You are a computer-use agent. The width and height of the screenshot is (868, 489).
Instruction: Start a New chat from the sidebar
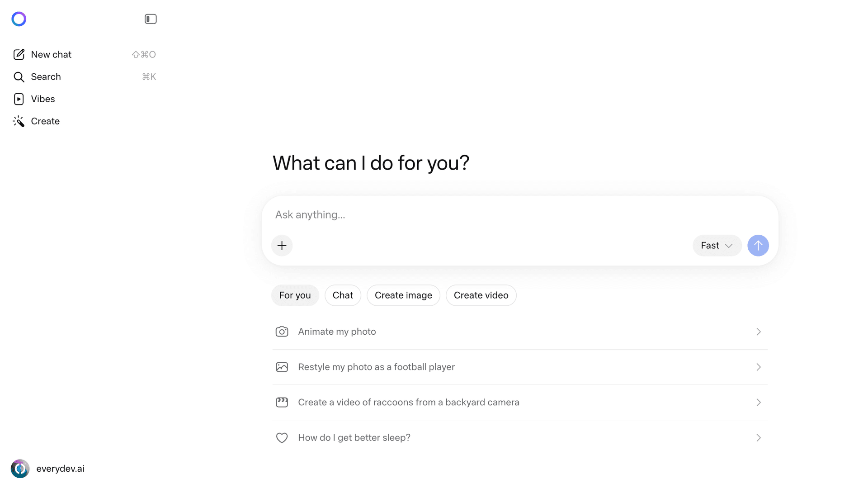click(x=51, y=54)
